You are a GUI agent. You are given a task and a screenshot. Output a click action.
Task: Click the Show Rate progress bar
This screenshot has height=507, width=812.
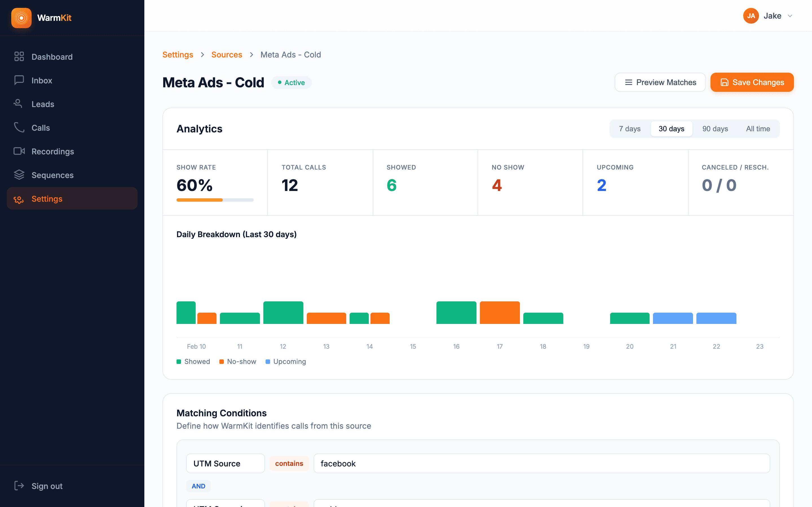(x=215, y=200)
